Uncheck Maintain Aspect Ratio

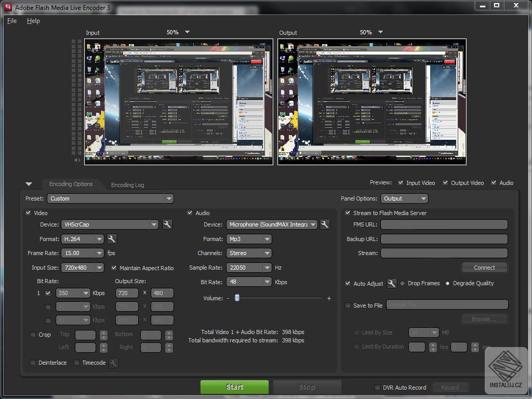coord(114,268)
